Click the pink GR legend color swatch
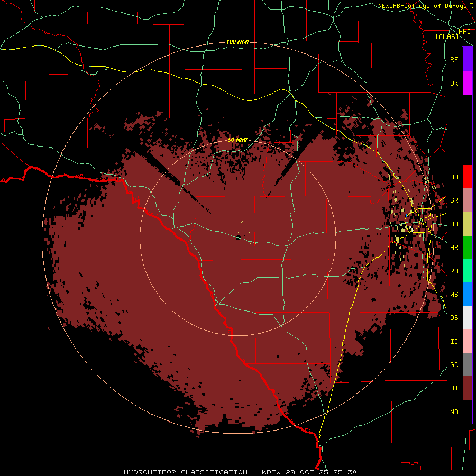Viewport: 476px width, 476px height. [x=467, y=200]
